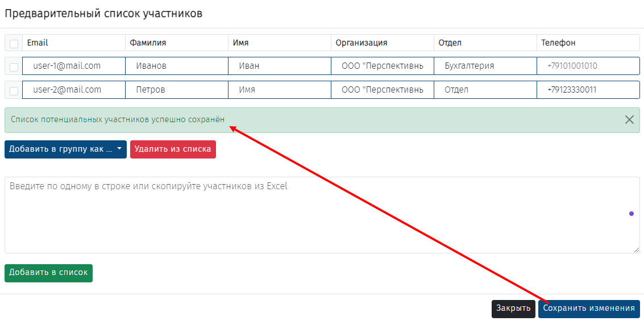Image resolution: width=644 pixels, height=321 pixels.
Task: Click the green 'Добавить в список' button
Action: click(48, 273)
